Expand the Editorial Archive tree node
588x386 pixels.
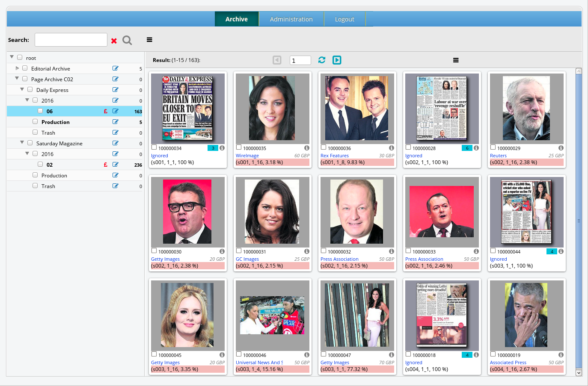tap(17, 68)
